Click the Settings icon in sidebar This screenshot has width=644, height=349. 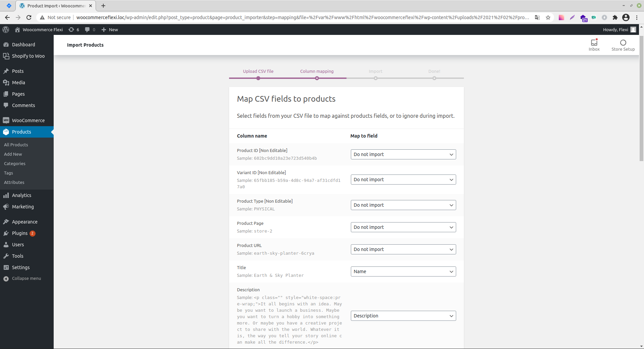click(6, 267)
